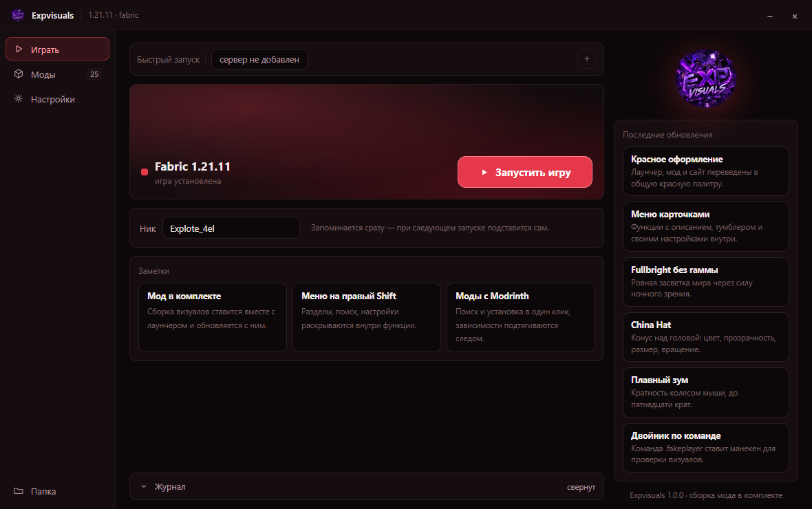Open the 'China Hat' update card
Viewport: 812px width, 509px height.
pyautogui.click(x=706, y=336)
